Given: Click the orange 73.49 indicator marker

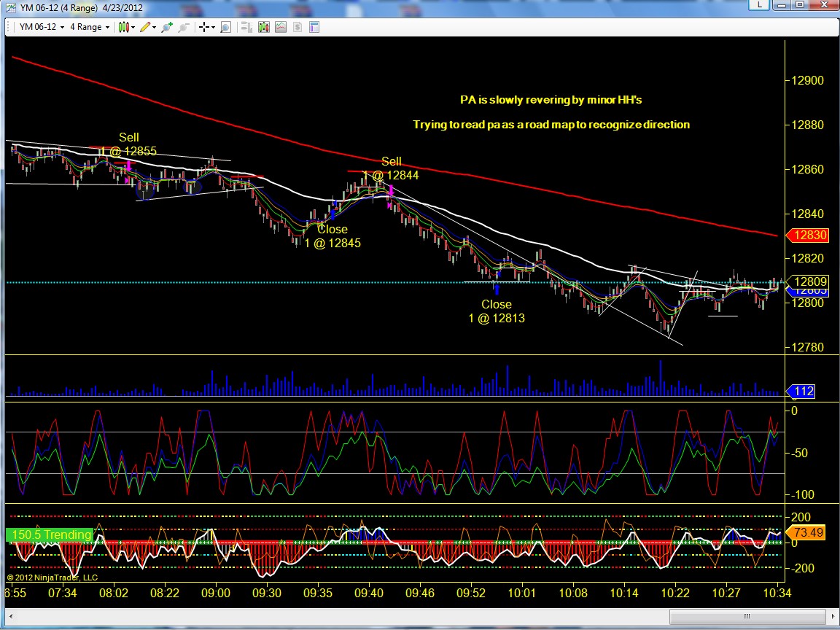Looking at the screenshot, I should click(x=805, y=532).
